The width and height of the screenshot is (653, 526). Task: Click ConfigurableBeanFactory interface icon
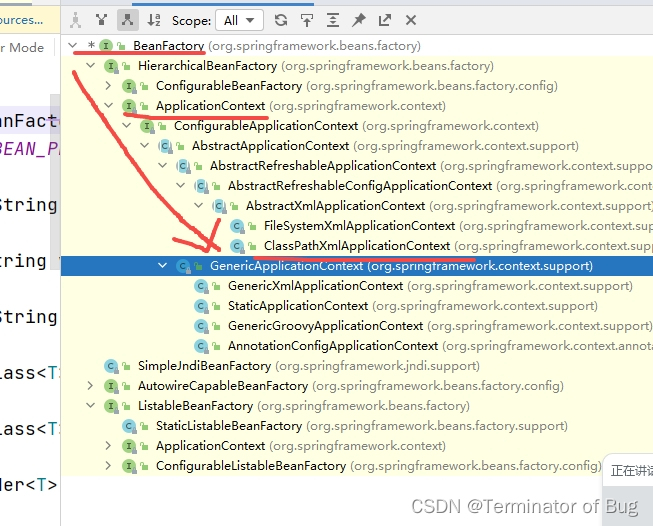click(x=129, y=86)
